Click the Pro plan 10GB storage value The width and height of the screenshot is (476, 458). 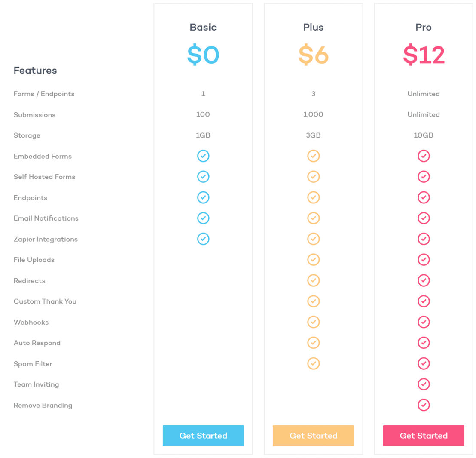click(424, 135)
